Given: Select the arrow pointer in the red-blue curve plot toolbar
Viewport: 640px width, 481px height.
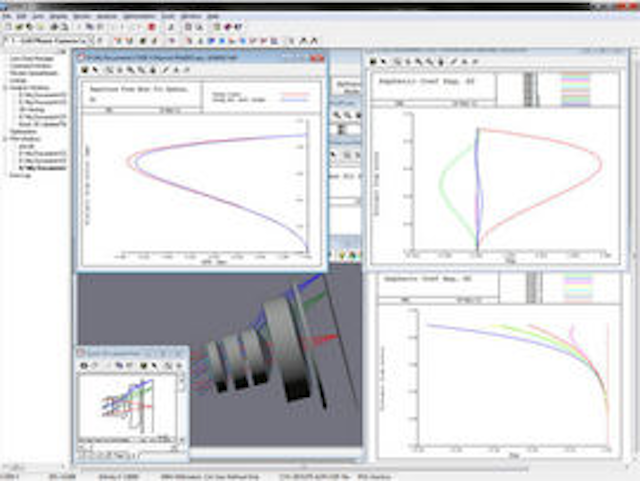Looking at the screenshot, I should (96, 70).
